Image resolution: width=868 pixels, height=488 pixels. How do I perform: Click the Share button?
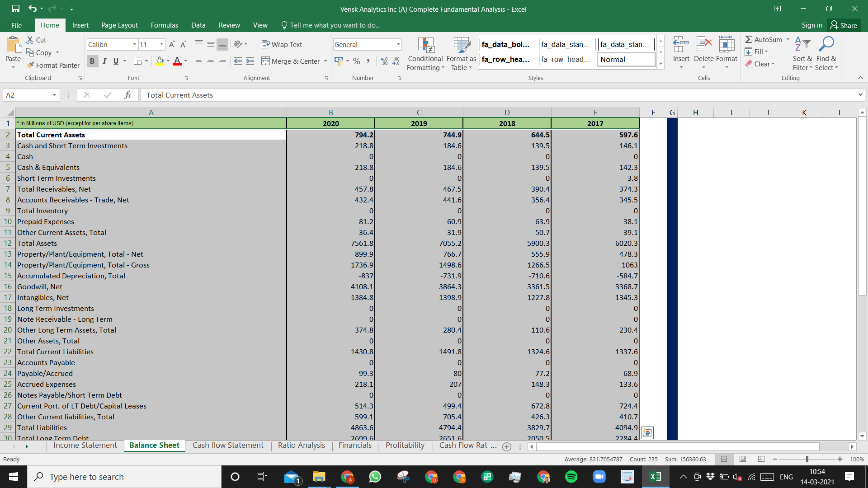[844, 25]
